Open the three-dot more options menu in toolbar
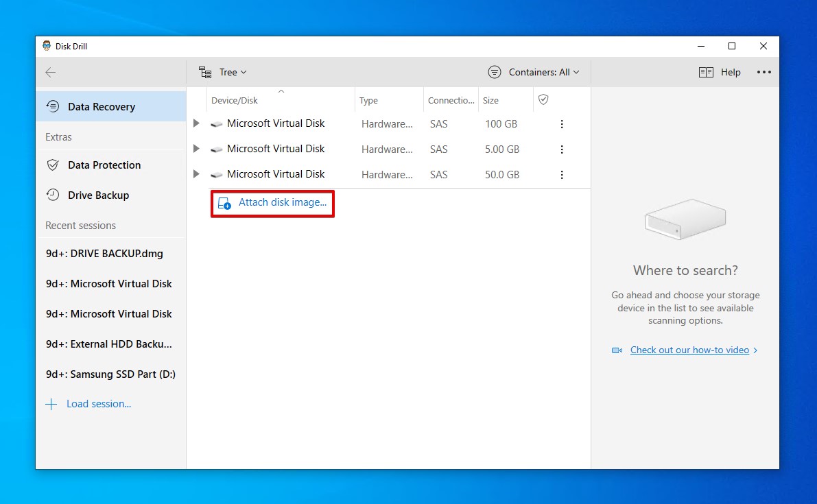The image size is (817, 504). (764, 73)
